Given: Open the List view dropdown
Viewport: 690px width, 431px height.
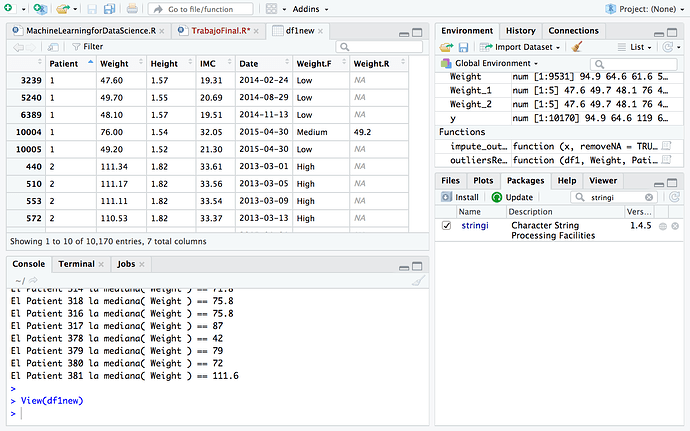Looking at the screenshot, I should click(x=634, y=47).
